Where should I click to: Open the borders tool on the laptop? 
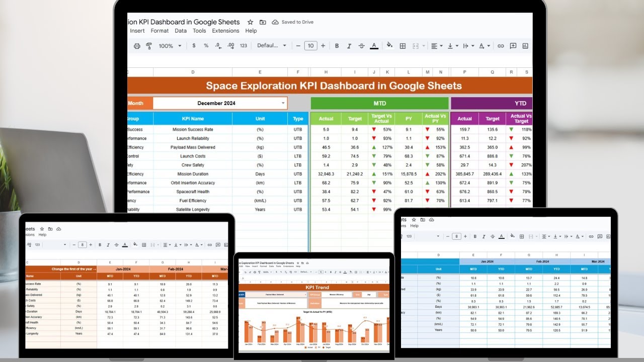coord(403,46)
